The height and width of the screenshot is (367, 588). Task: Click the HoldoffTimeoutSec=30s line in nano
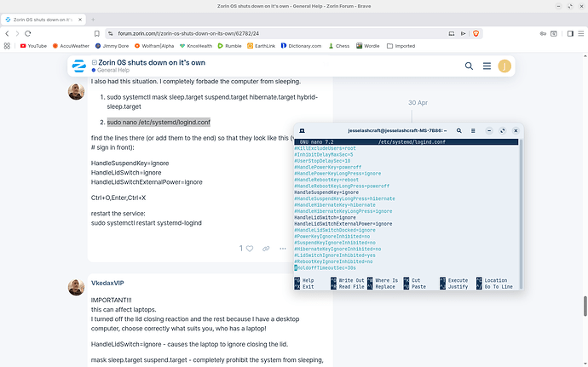click(x=326, y=268)
